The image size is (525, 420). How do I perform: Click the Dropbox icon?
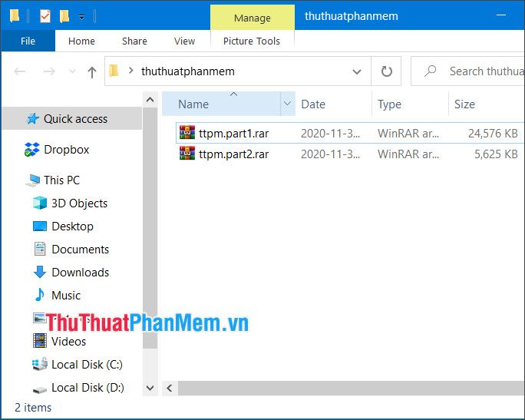tap(31, 150)
